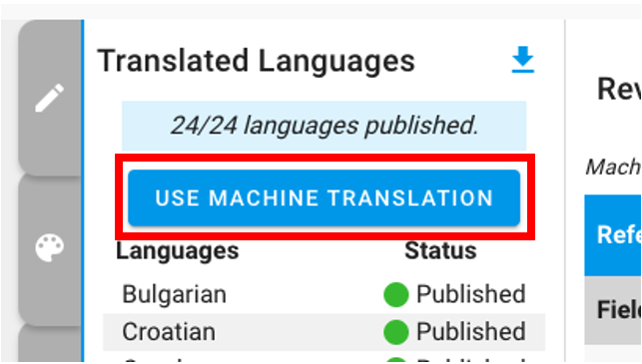Open the pencil edit sidebar tab
The width and height of the screenshot is (642, 364).
[50, 98]
